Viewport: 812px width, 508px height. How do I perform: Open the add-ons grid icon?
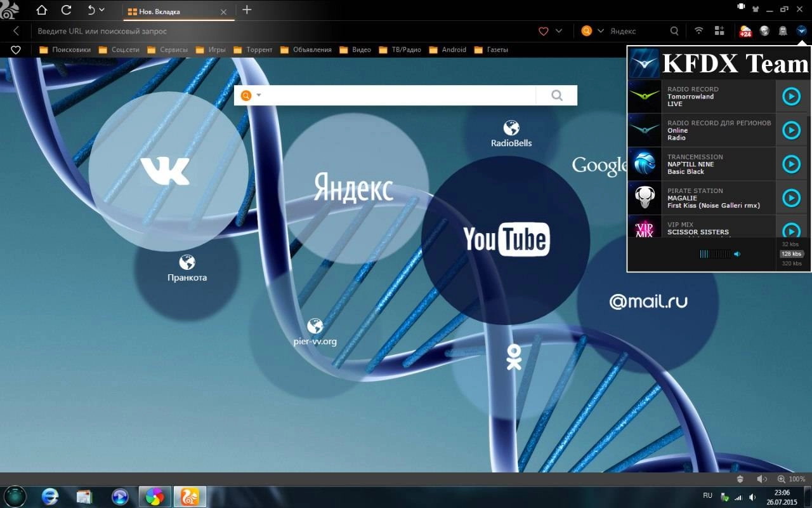tap(719, 30)
